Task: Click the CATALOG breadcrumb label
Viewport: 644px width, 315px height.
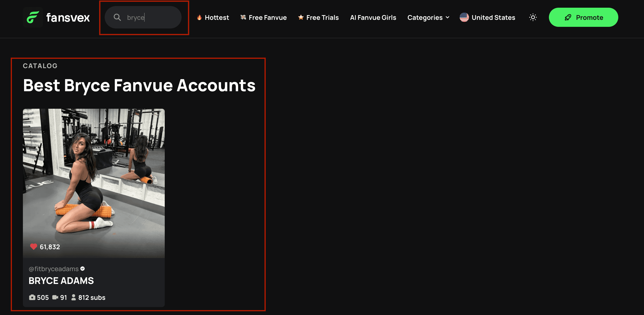Action: coord(40,66)
